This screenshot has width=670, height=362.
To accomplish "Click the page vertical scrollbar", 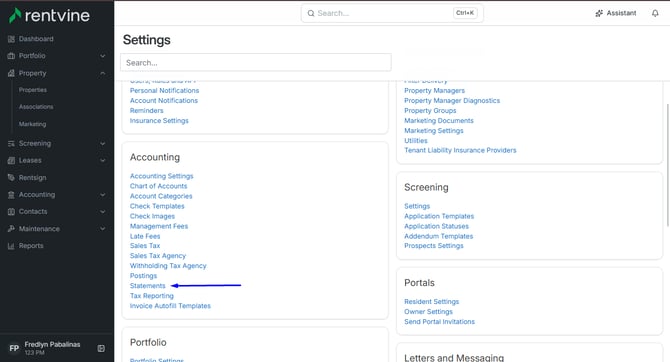I will tap(668, 165).
